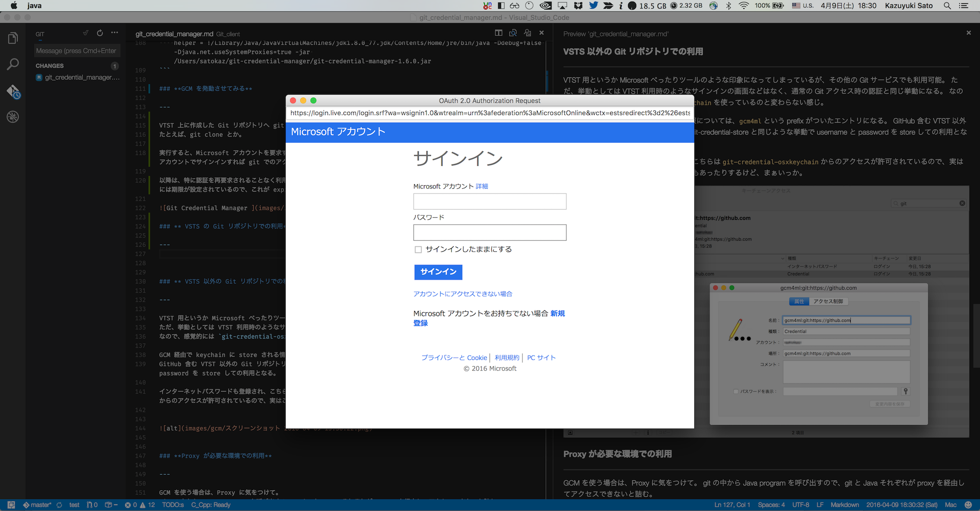Open the Search view in the activity bar
The width and height of the screenshot is (980, 511).
pyautogui.click(x=13, y=64)
